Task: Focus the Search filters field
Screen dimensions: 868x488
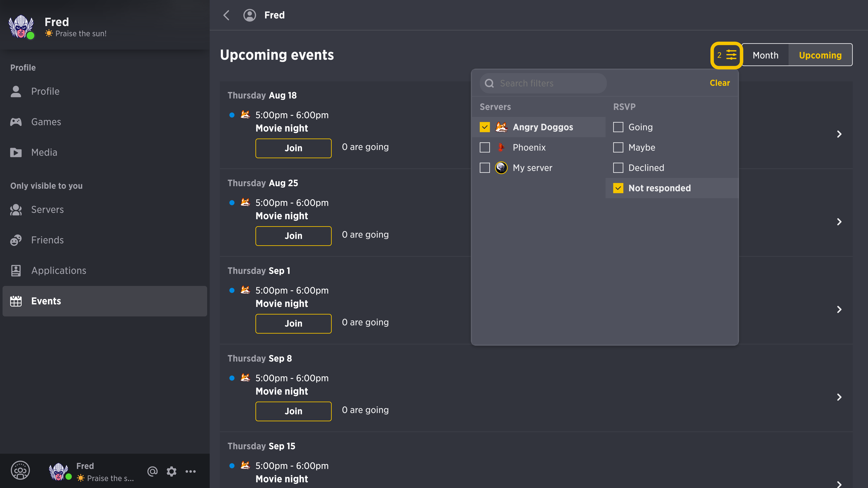Action: tap(543, 83)
